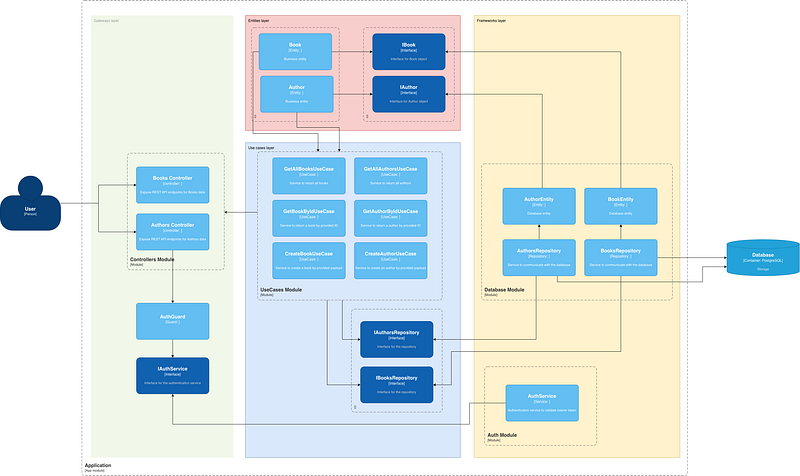Click the Books Controller node
Image resolution: width=800 pixels, height=476 pixels.
tap(172, 185)
